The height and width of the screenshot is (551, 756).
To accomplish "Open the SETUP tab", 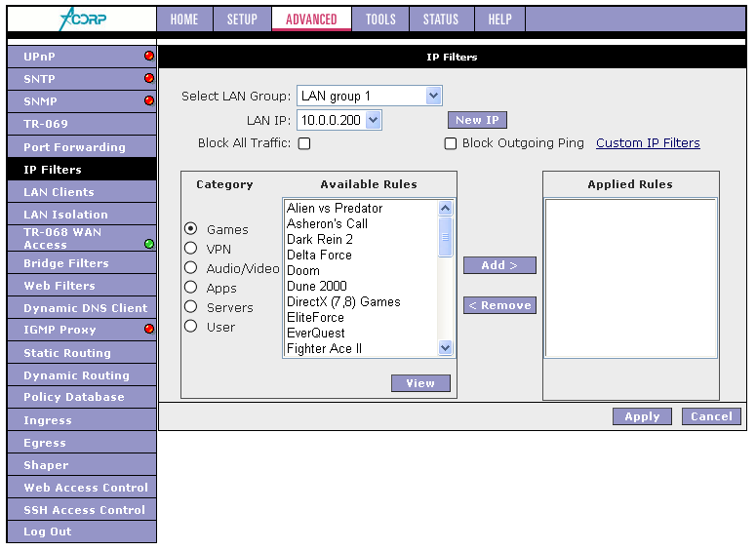I will coord(243,20).
